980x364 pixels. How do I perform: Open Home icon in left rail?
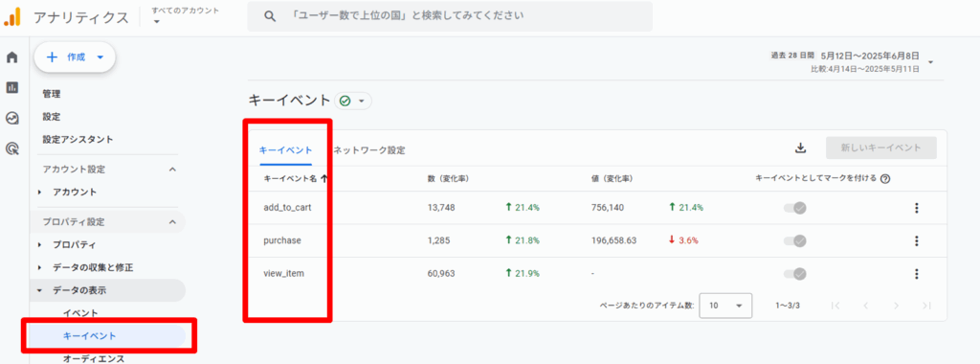(11, 57)
